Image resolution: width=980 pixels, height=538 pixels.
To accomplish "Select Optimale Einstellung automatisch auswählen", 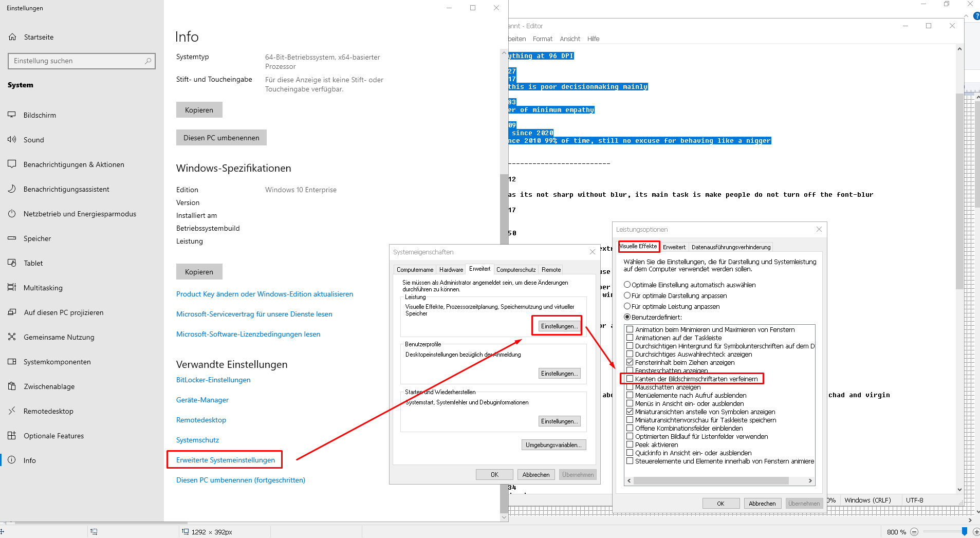I will [x=627, y=285].
